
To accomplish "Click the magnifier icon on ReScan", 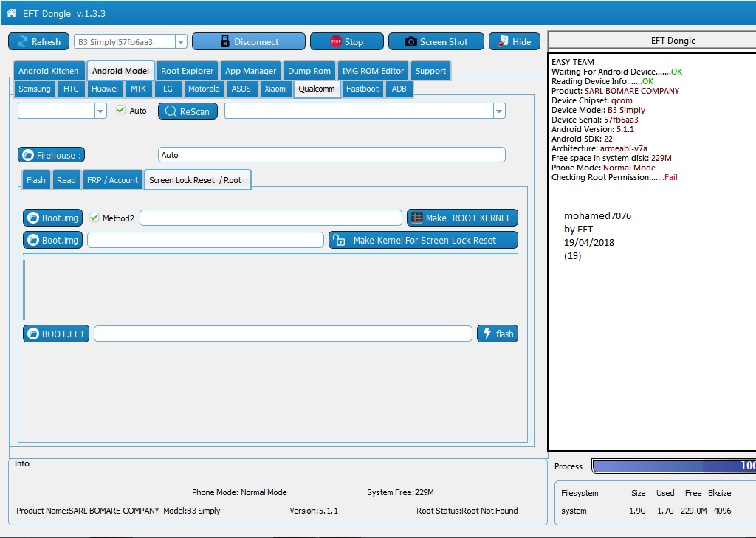I will click(171, 111).
